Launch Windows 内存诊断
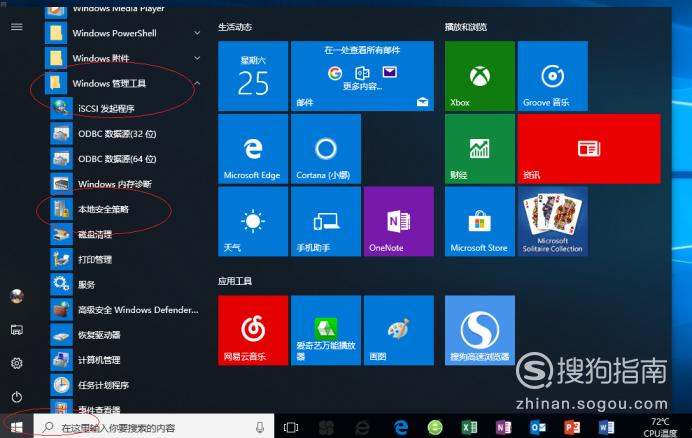Screen dimensions: 692x438 tap(126, 184)
